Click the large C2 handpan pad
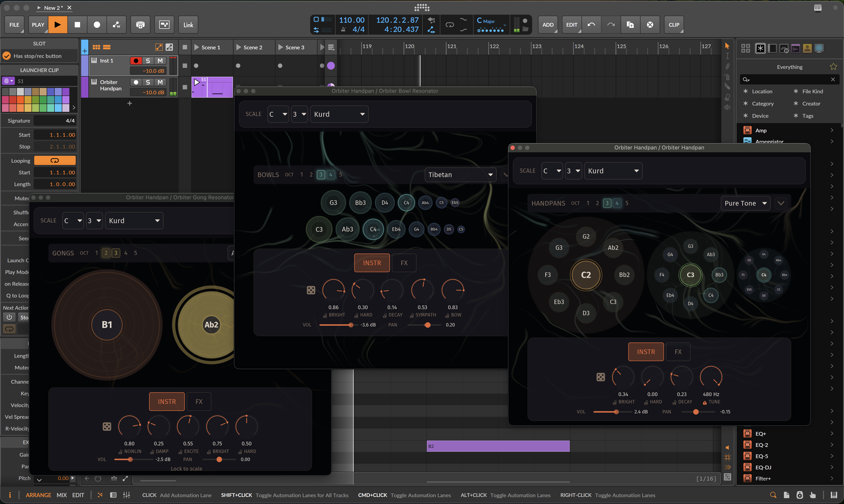The image size is (844, 504). coord(586,275)
